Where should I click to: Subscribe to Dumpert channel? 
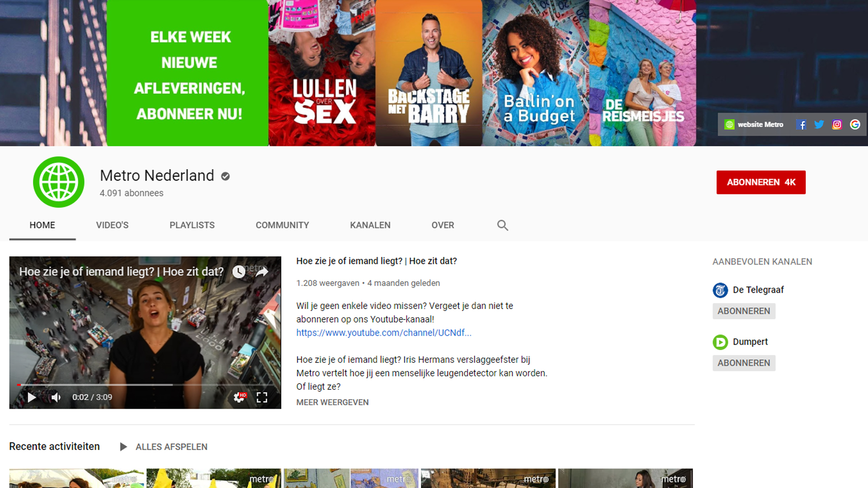(744, 363)
